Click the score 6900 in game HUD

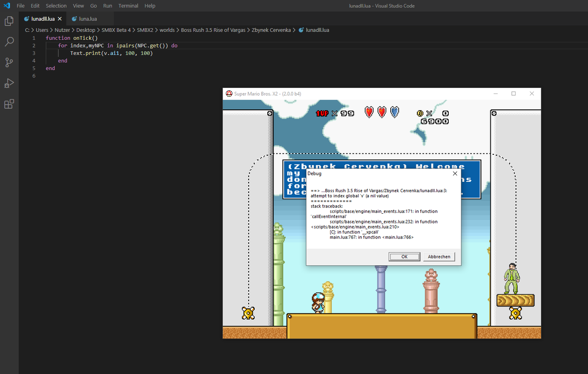[x=435, y=121]
